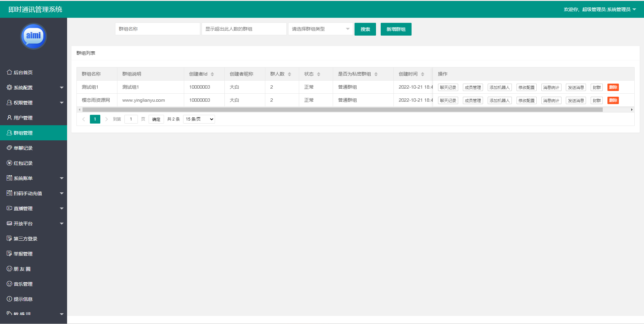
Task: Click 修改配置 for 测试组1 row
Action: point(527,87)
